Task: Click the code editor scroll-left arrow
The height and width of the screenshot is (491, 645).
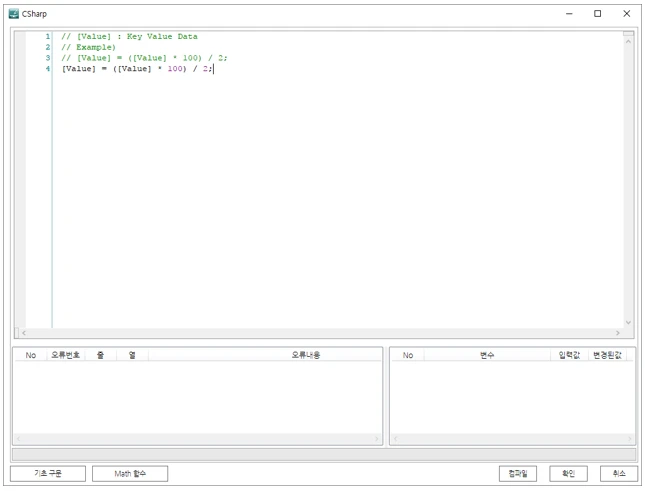Action: tap(24, 333)
